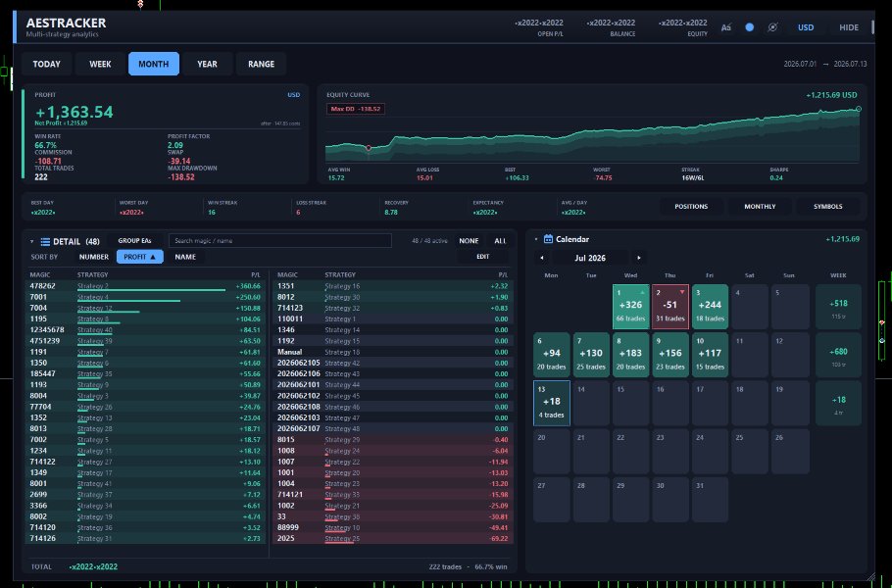Select calendar day 13 with +18
892x588 pixels.
coord(551,403)
